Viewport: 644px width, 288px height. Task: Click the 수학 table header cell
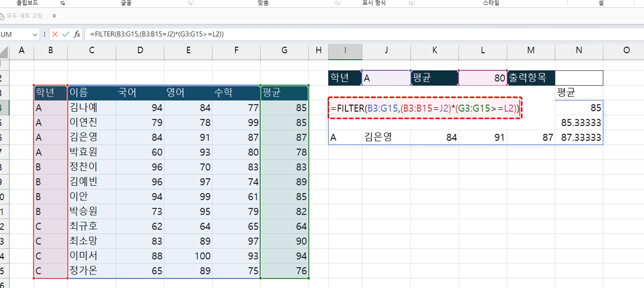pos(237,93)
